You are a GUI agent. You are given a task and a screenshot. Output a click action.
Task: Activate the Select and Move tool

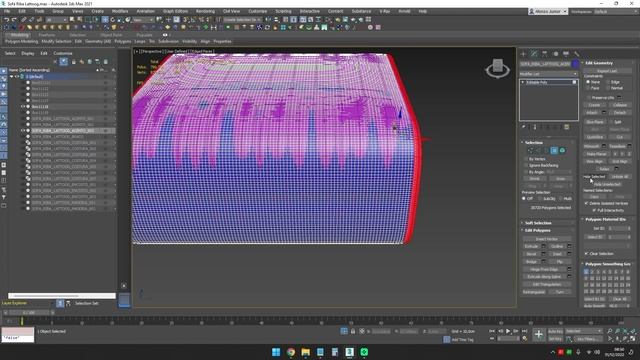tap(105, 20)
